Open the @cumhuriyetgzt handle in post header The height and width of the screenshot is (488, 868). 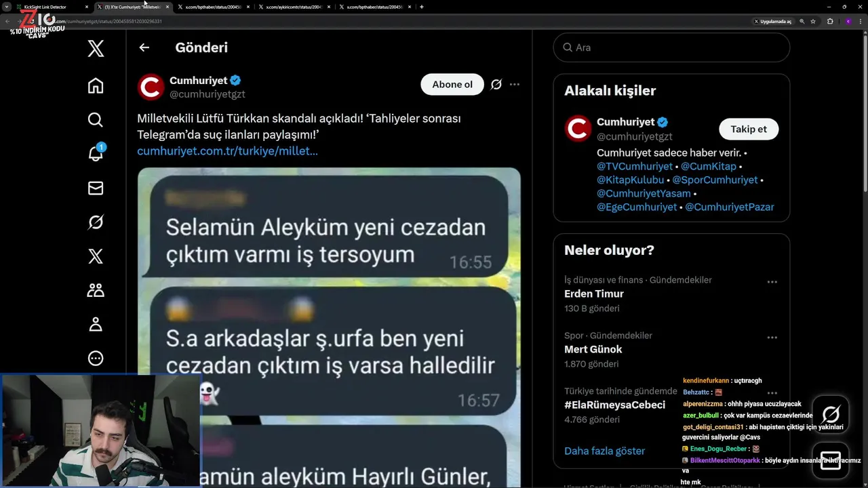point(207,94)
